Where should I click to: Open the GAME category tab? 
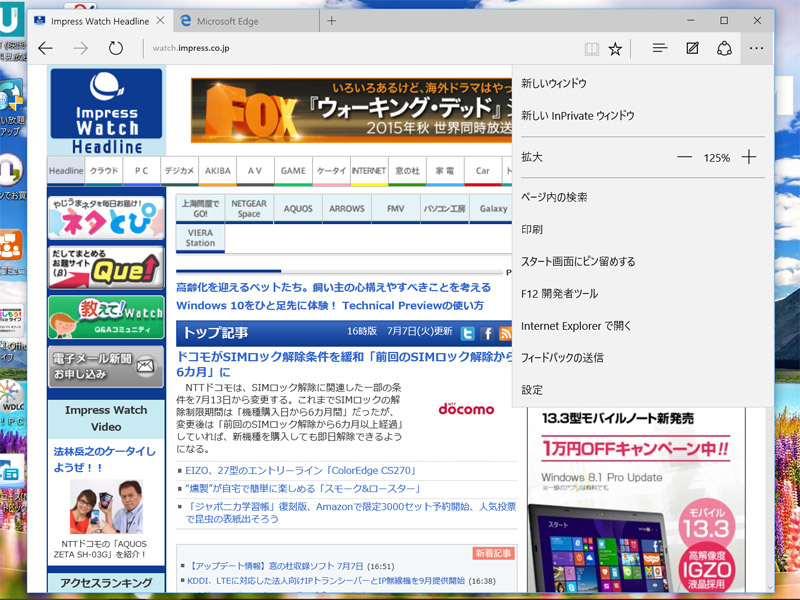[x=293, y=171]
